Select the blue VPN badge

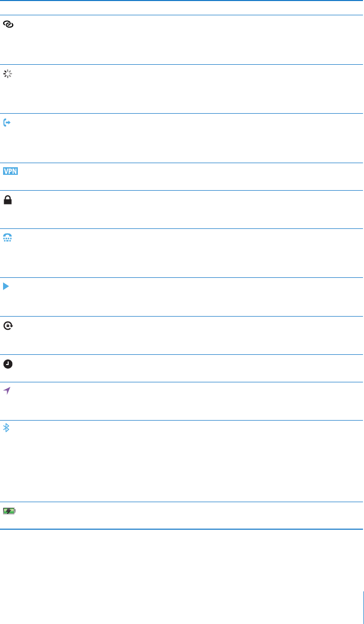[11, 171]
